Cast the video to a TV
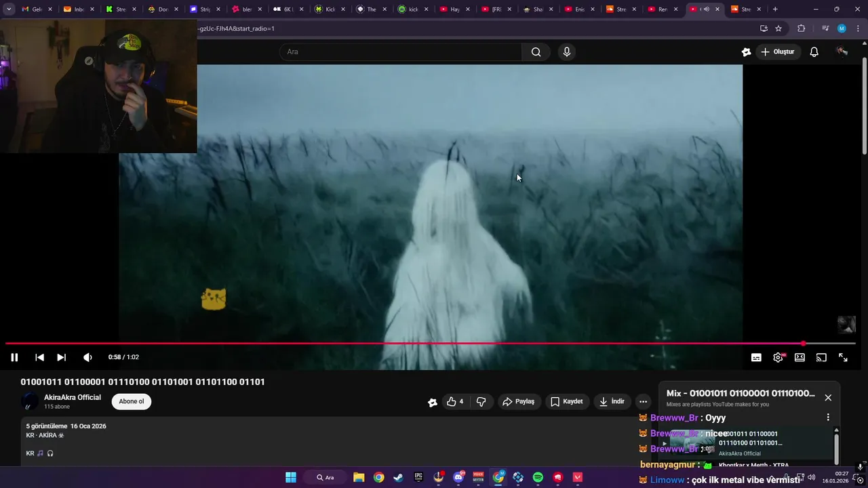This screenshot has width=868, height=488. [x=821, y=357]
